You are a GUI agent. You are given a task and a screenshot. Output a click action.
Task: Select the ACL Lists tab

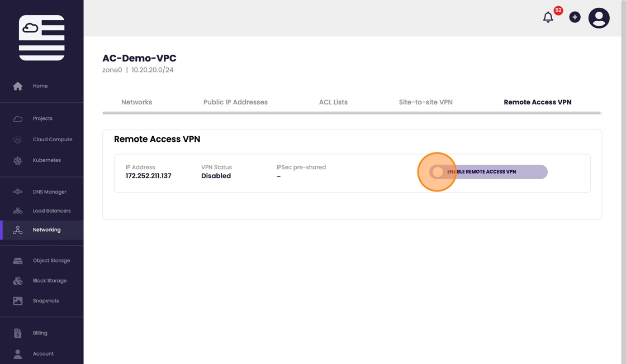coord(333,102)
